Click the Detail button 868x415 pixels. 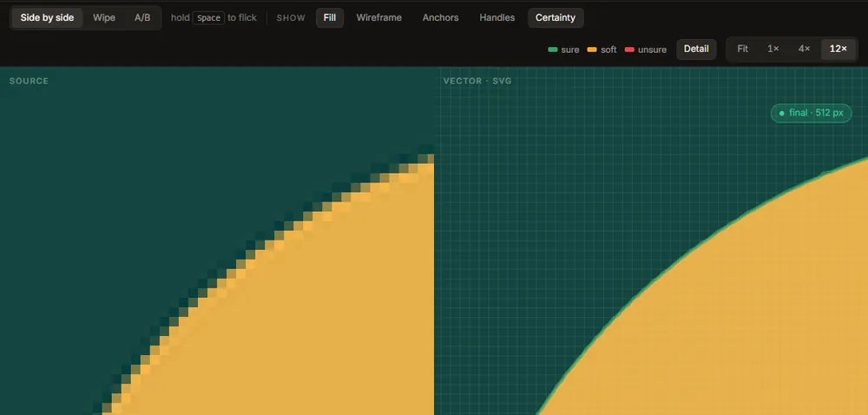[x=696, y=49]
